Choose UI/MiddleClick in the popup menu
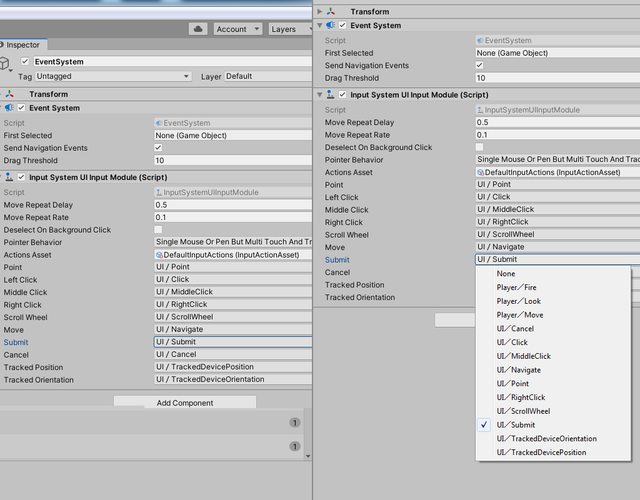640x500 pixels. tap(553, 356)
